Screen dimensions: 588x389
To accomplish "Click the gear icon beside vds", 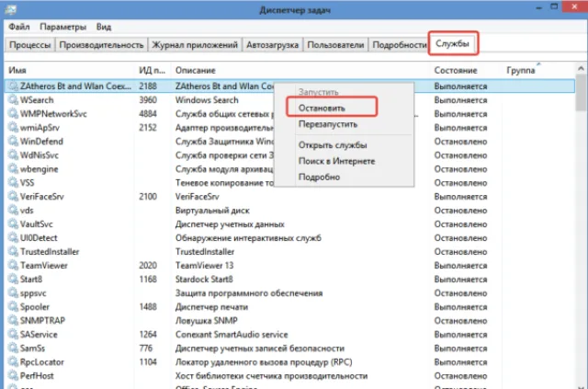I will pos(13,211).
